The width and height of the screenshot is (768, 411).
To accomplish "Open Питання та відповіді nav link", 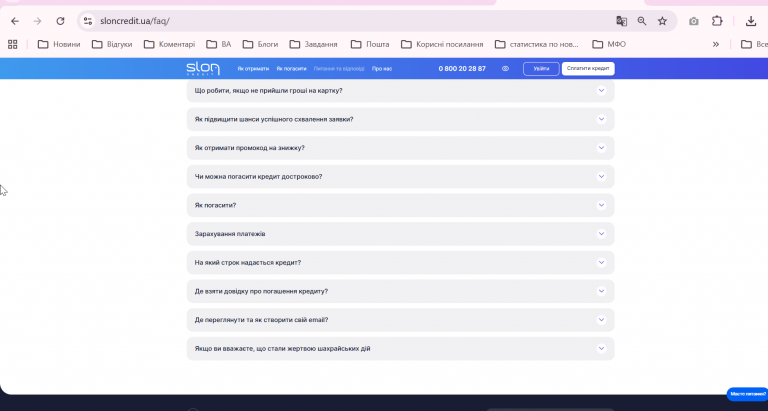I will tap(339, 69).
